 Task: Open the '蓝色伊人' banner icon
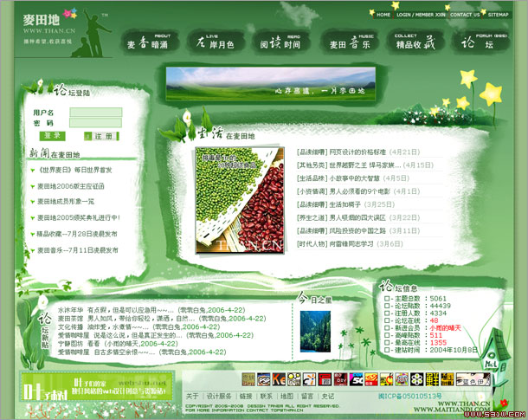pos(472,379)
